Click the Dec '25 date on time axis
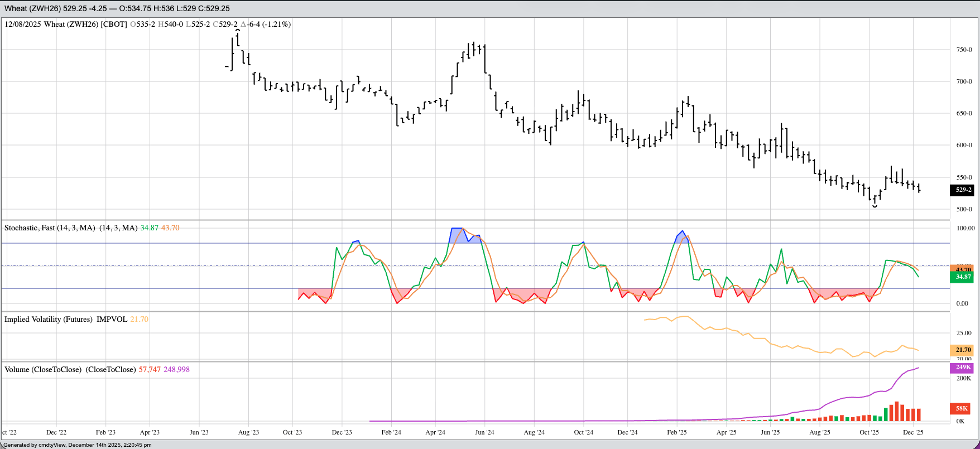Image resolution: width=980 pixels, height=449 pixels. tap(913, 432)
